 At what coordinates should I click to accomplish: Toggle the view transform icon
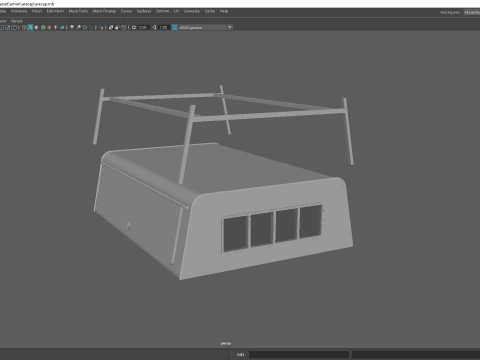pos(174,27)
